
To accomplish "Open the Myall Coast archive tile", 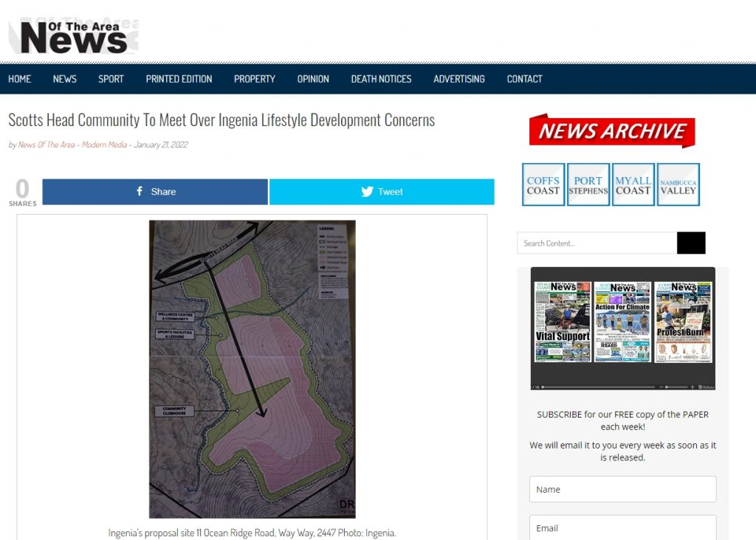I will [x=633, y=184].
